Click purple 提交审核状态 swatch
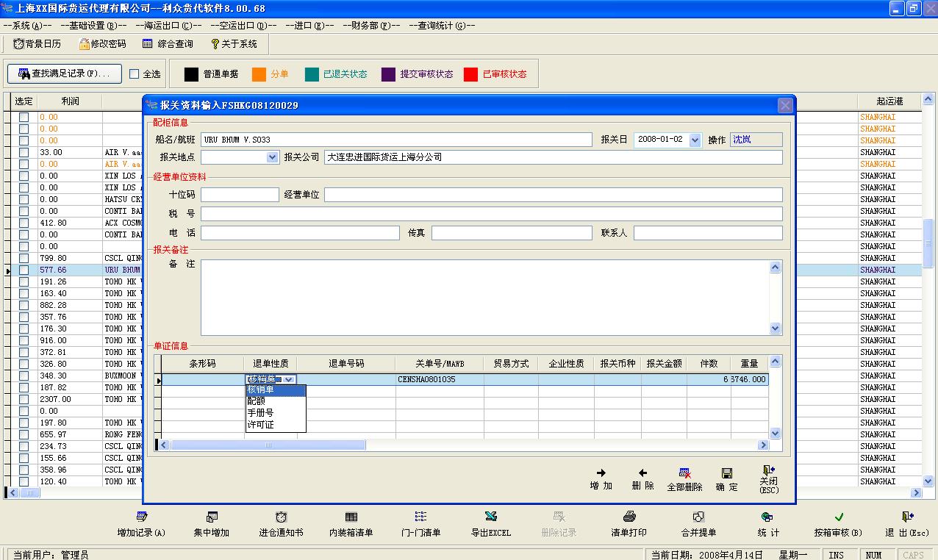 coord(389,74)
